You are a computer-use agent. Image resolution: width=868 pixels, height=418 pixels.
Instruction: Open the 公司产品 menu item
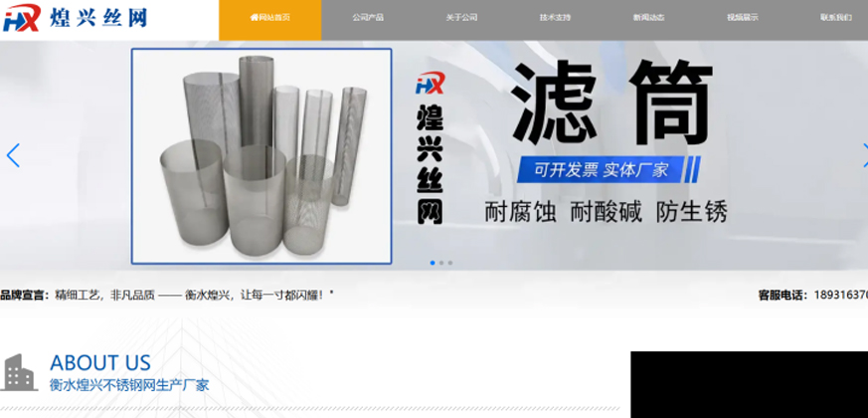[x=368, y=18]
